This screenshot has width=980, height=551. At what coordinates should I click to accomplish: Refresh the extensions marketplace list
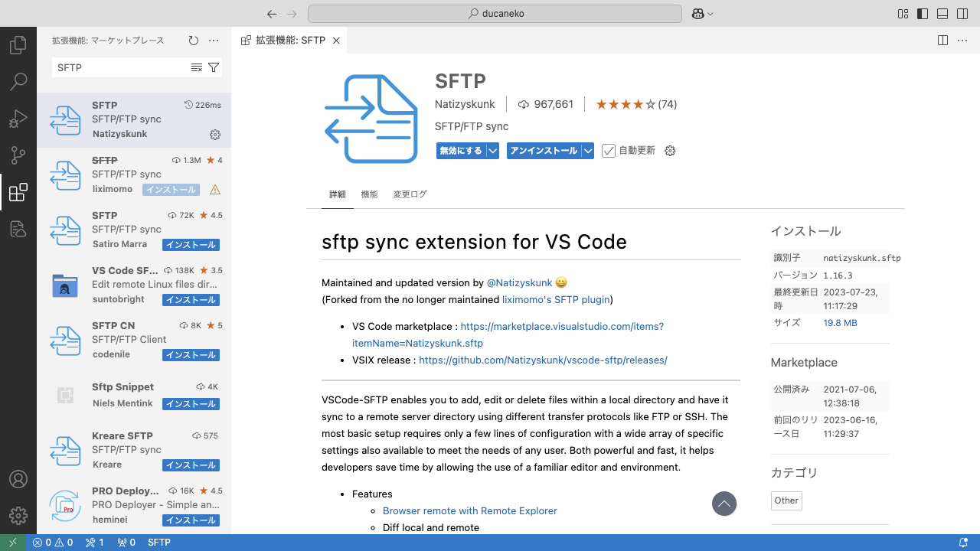click(x=192, y=41)
